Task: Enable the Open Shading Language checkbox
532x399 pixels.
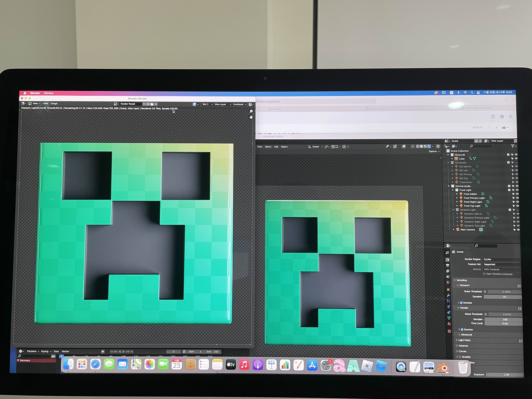Action: (484, 274)
